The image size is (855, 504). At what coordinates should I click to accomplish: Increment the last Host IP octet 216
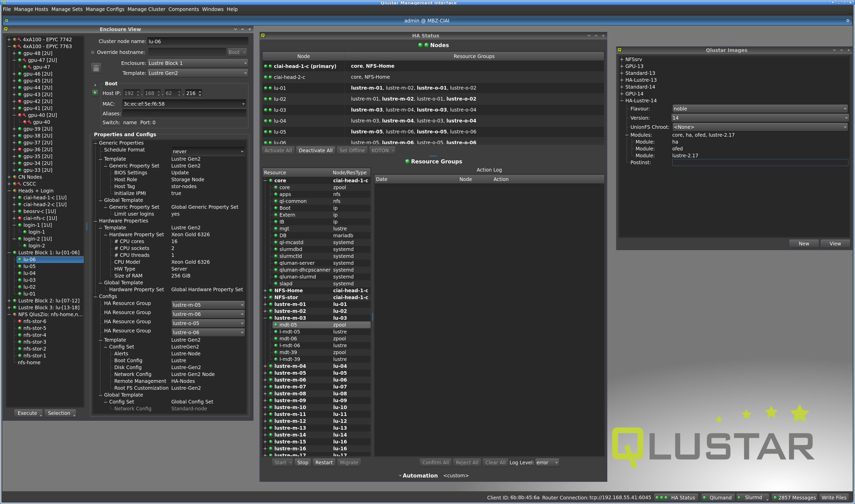coord(200,91)
